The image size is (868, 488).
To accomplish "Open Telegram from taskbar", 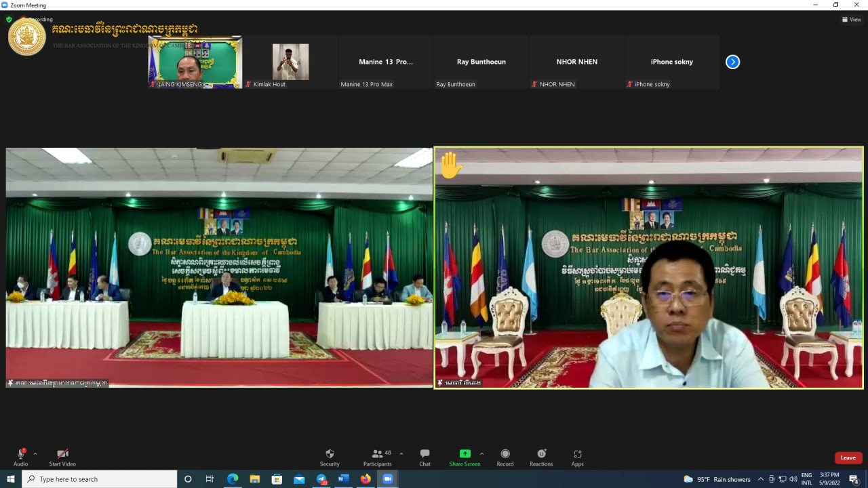I will point(321,479).
